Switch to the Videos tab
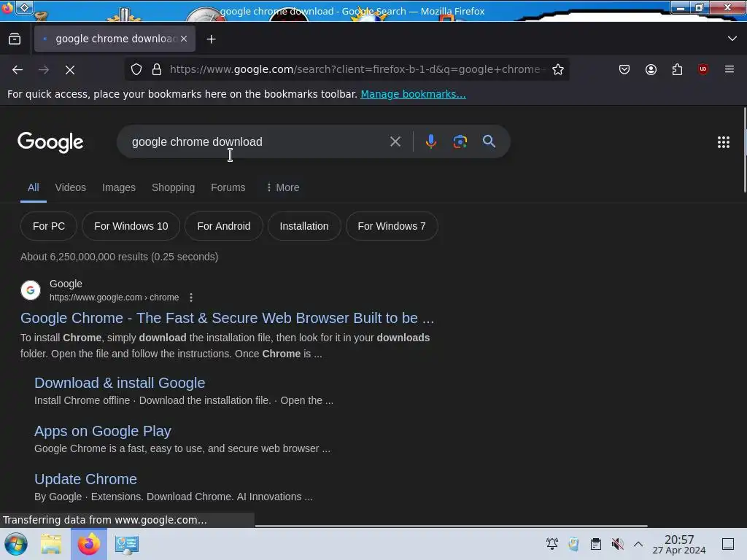 pos(71,187)
